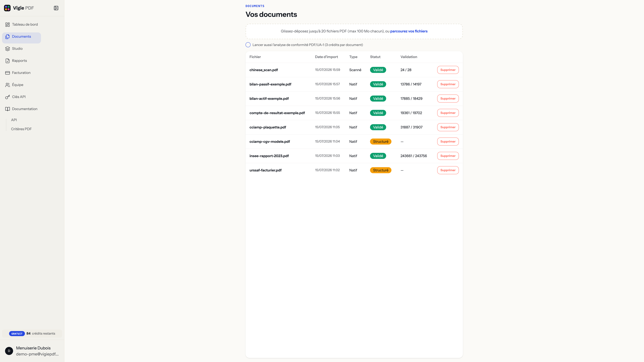644x362 pixels.
Task: Open cciamp-plaquette.pdf file name
Action: point(268,127)
